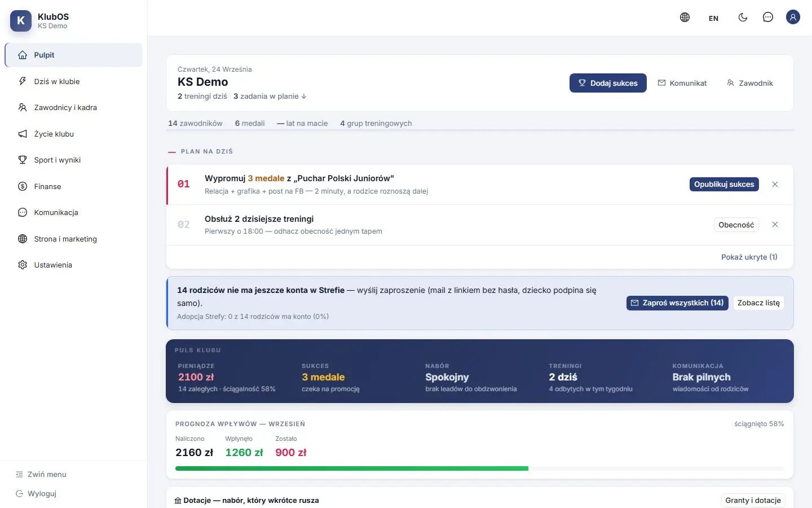Click the green revenue progress bar
This screenshot has height=508, width=812.
[352, 468]
